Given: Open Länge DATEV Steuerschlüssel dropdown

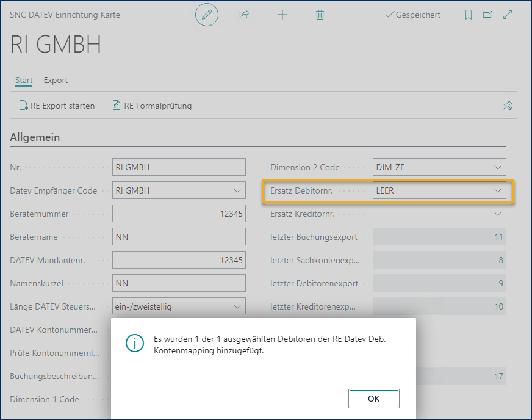Looking at the screenshot, I should (x=237, y=306).
